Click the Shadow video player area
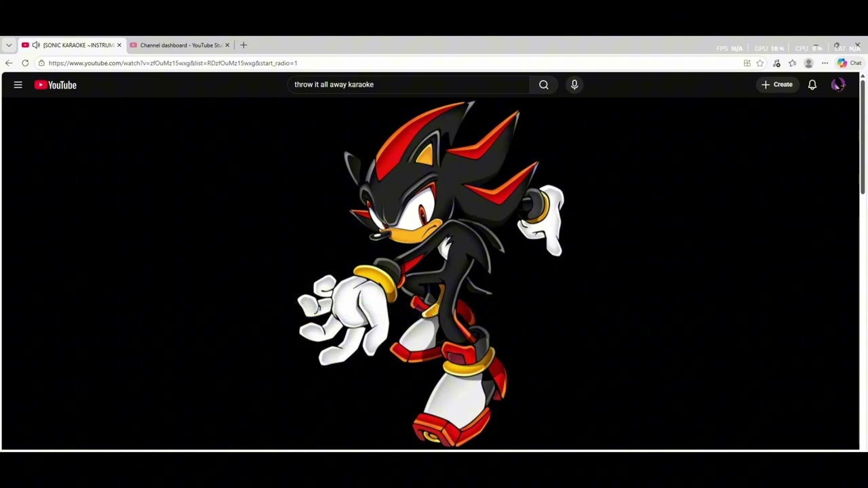Screen dimensions: 868x488 (430, 273)
